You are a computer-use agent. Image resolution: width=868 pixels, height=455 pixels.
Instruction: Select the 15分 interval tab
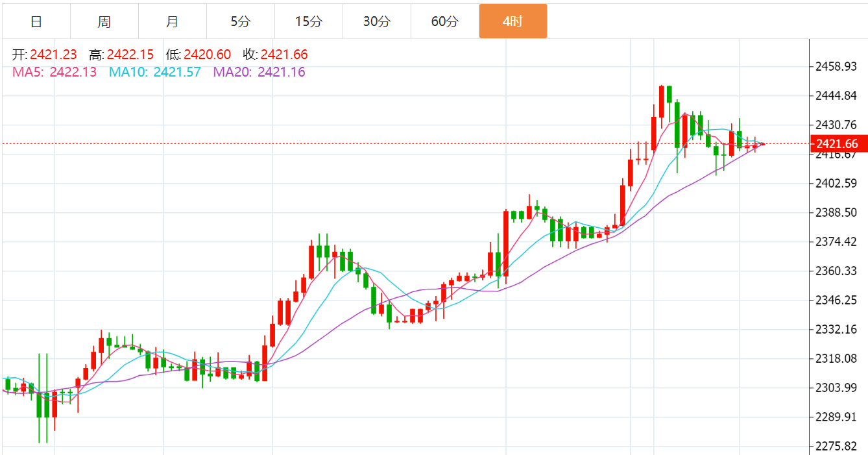pyautogui.click(x=309, y=21)
